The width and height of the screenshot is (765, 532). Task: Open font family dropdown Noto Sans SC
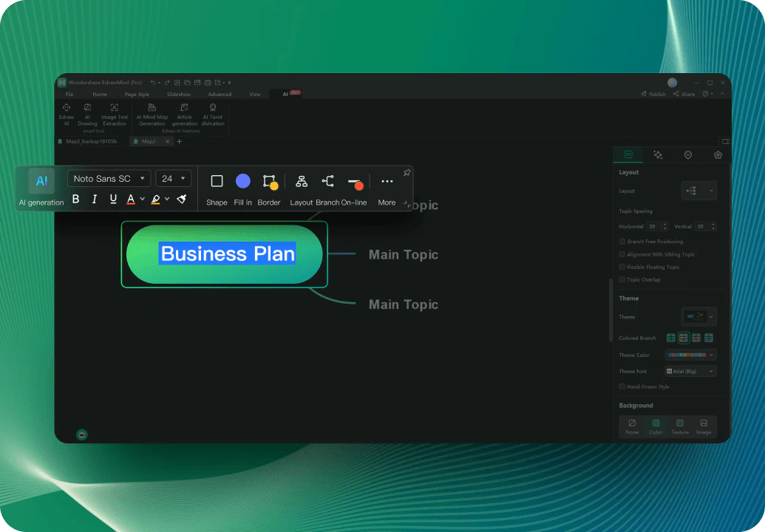click(x=109, y=179)
